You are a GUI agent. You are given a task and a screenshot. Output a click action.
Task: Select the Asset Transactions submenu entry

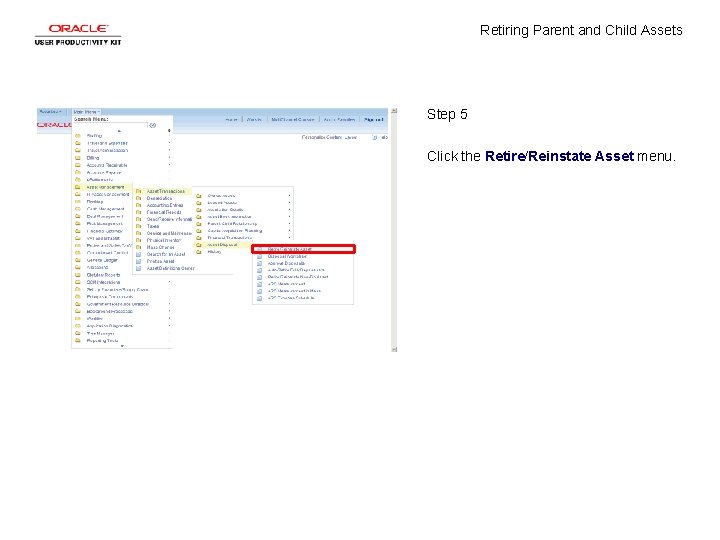[x=165, y=191]
